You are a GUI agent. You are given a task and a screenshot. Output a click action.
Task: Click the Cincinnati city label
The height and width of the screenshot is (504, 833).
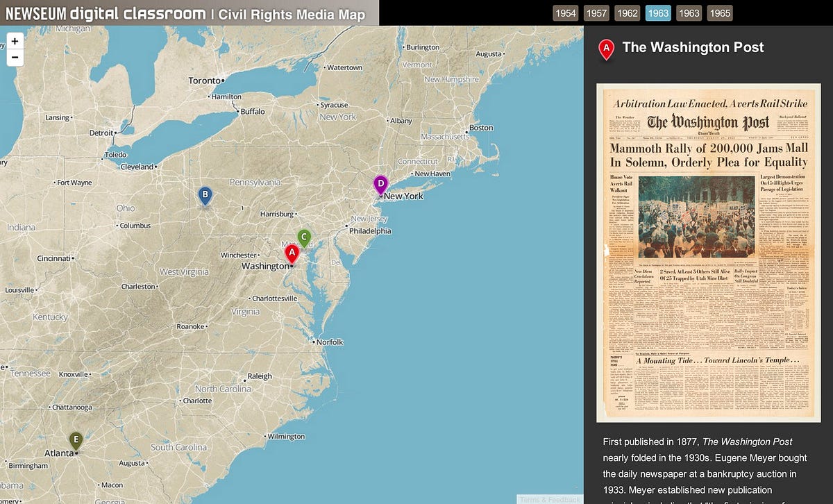coord(53,258)
